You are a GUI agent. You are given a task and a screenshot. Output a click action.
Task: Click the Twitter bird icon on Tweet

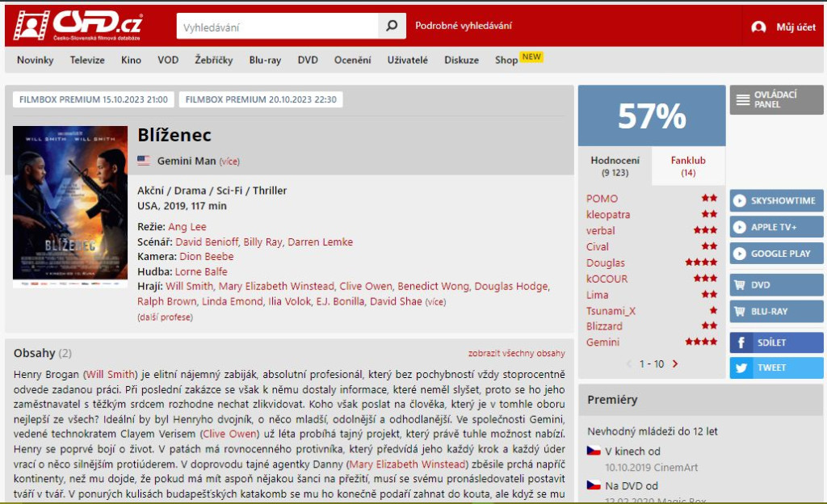coord(741,368)
